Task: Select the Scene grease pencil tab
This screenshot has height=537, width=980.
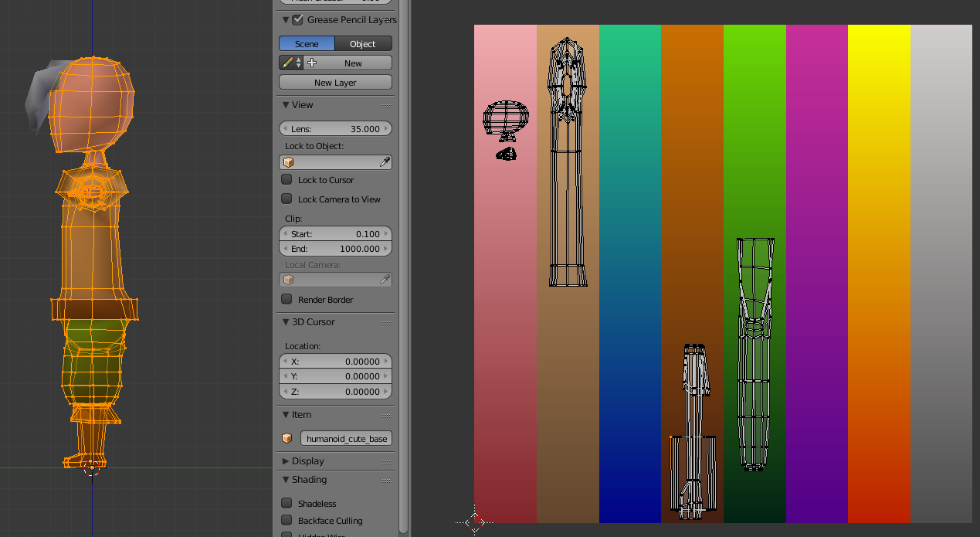Action: coord(307,44)
